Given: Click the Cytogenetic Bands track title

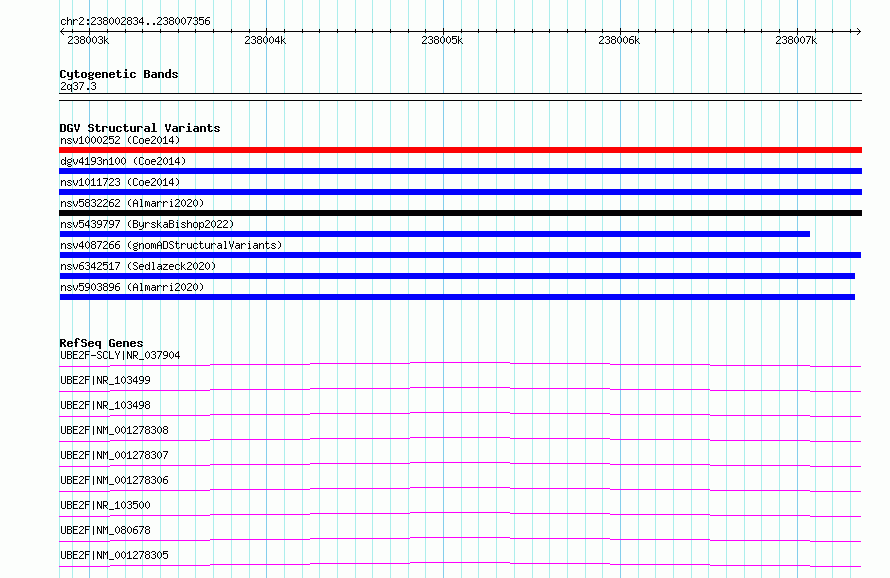Looking at the screenshot, I should click(119, 74).
